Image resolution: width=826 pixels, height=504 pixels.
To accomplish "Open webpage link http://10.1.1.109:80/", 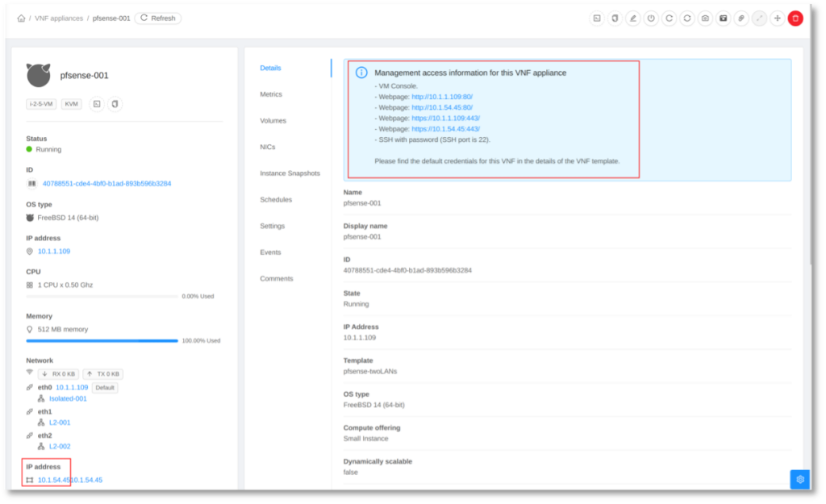I will [442, 97].
